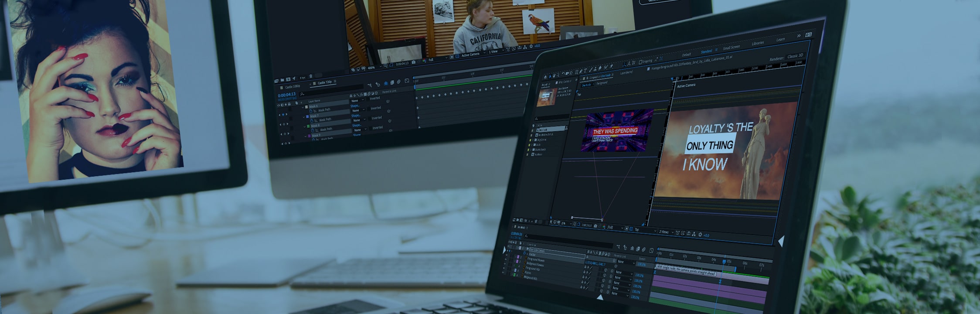Check Inverted box for Mask 6
980x314 pixels.
point(368,99)
